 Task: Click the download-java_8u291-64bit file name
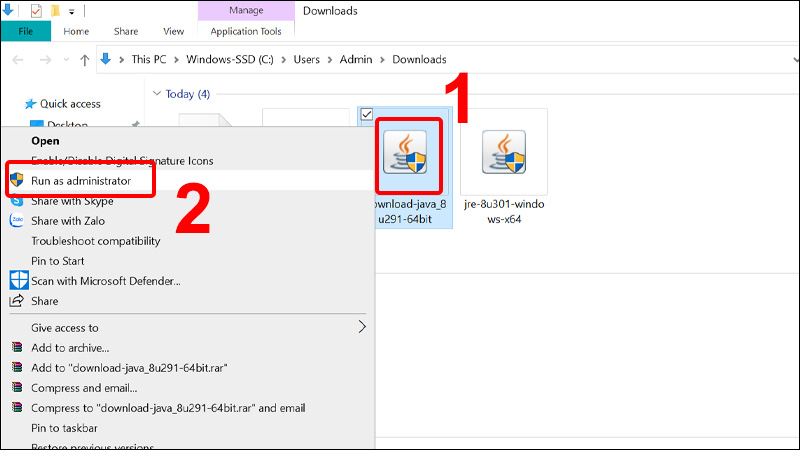tap(411, 211)
